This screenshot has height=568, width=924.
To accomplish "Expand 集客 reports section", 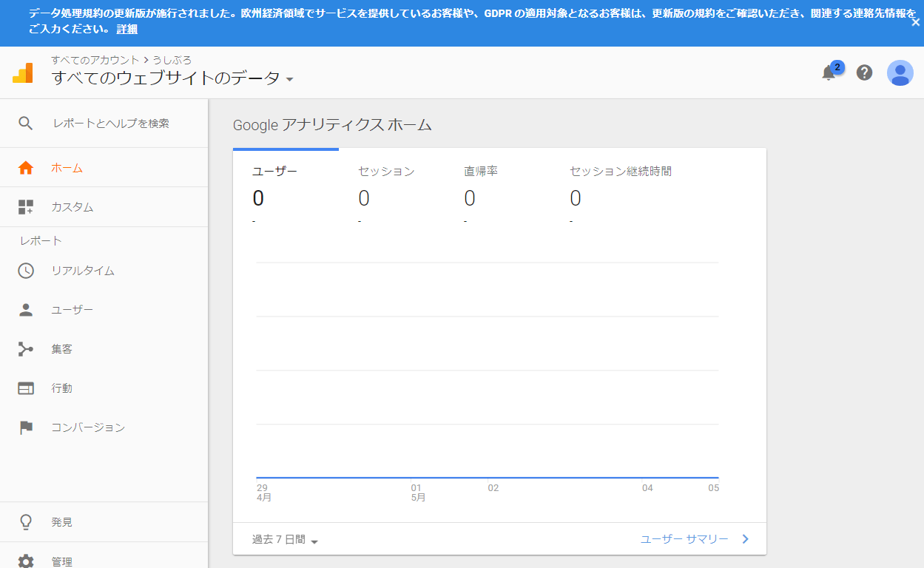I will point(104,349).
